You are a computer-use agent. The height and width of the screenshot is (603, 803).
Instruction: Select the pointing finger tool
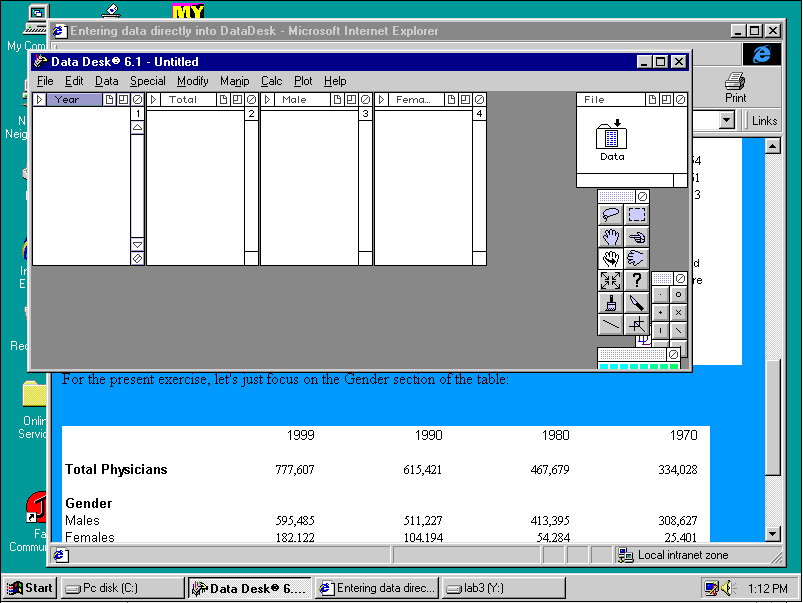click(x=636, y=235)
